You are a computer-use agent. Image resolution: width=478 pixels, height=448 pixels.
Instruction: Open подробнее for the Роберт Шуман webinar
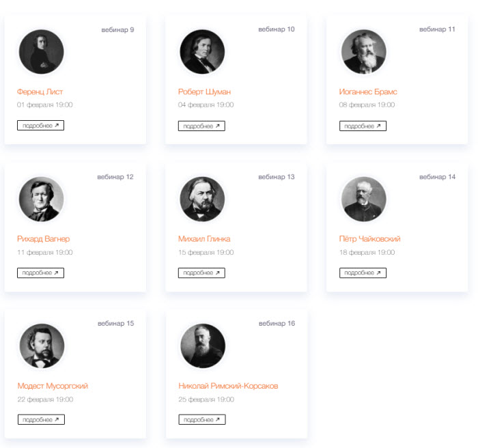(201, 126)
